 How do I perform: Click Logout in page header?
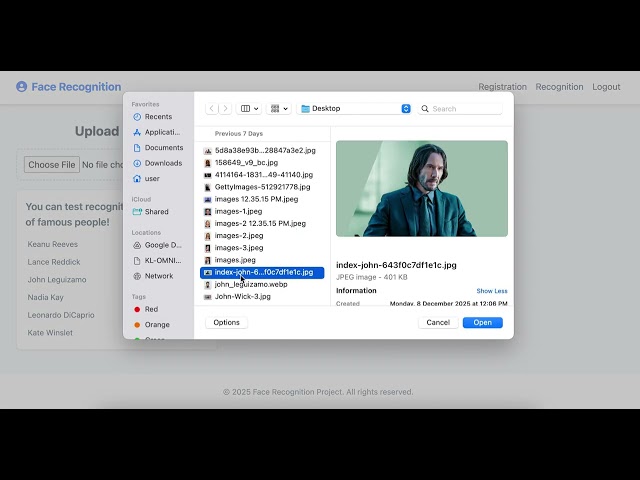tap(606, 87)
